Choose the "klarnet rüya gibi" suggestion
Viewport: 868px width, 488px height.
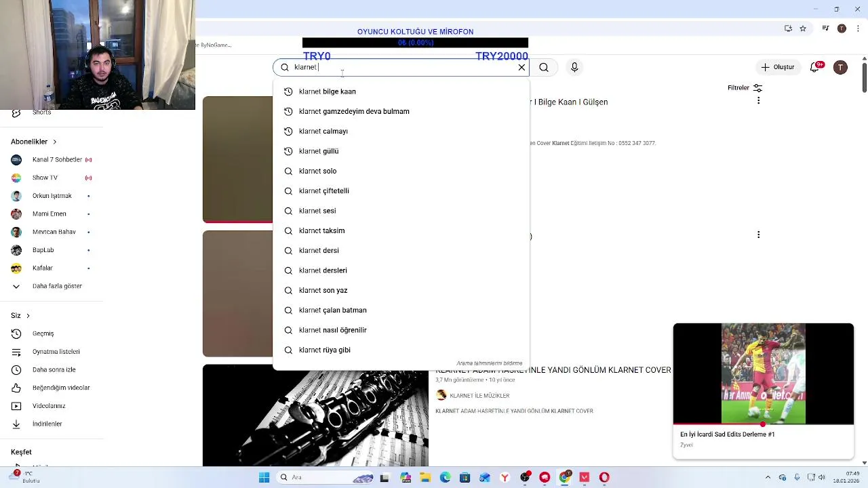(401, 350)
